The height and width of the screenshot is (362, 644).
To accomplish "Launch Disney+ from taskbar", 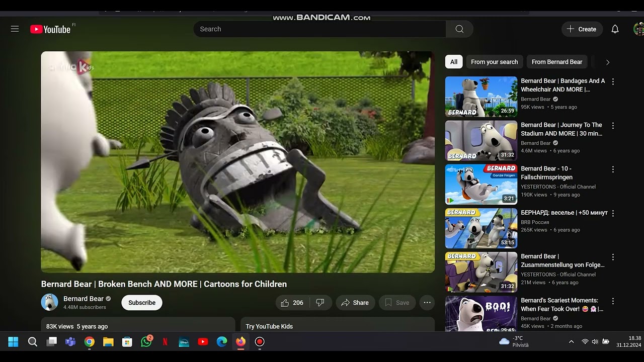I will click(184, 342).
